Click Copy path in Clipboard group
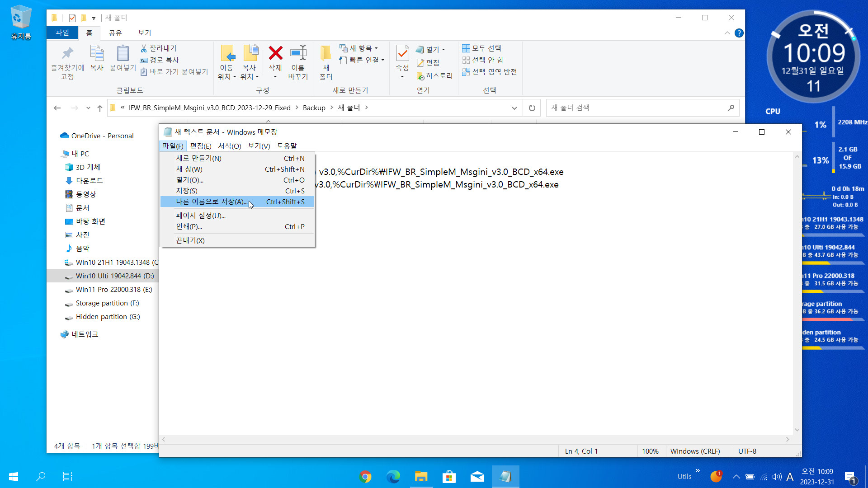 tap(160, 60)
